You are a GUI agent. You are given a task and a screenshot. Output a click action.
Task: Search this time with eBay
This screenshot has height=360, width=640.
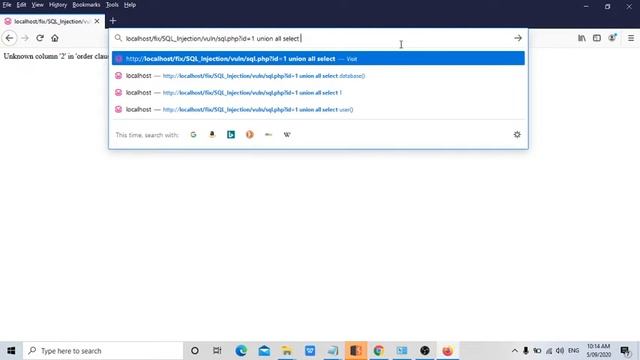point(268,135)
